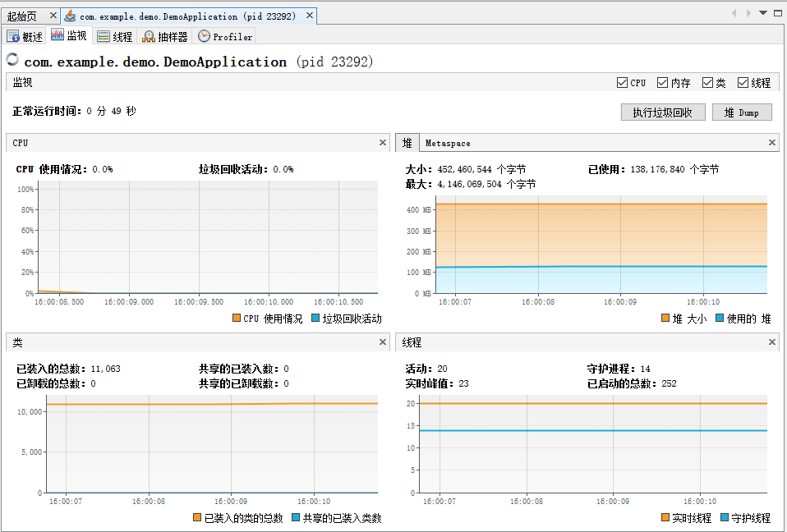Open the 抽样器 sampler tab

tap(164, 37)
